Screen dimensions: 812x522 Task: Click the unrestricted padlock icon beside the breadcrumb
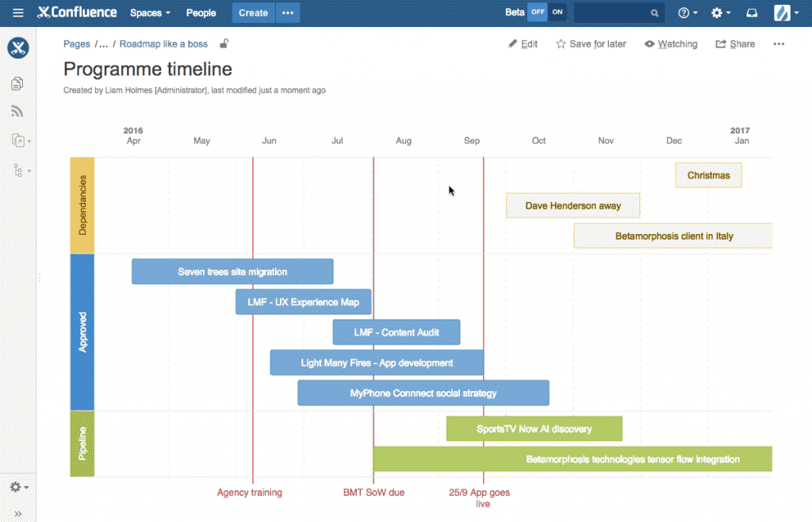[224, 44]
